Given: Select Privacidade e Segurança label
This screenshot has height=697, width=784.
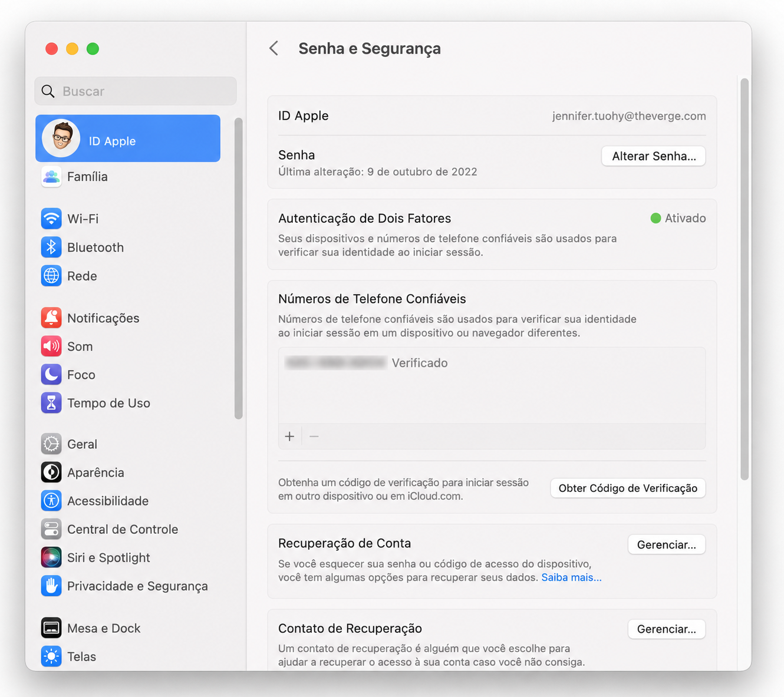Looking at the screenshot, I should (x=137, y=586).
